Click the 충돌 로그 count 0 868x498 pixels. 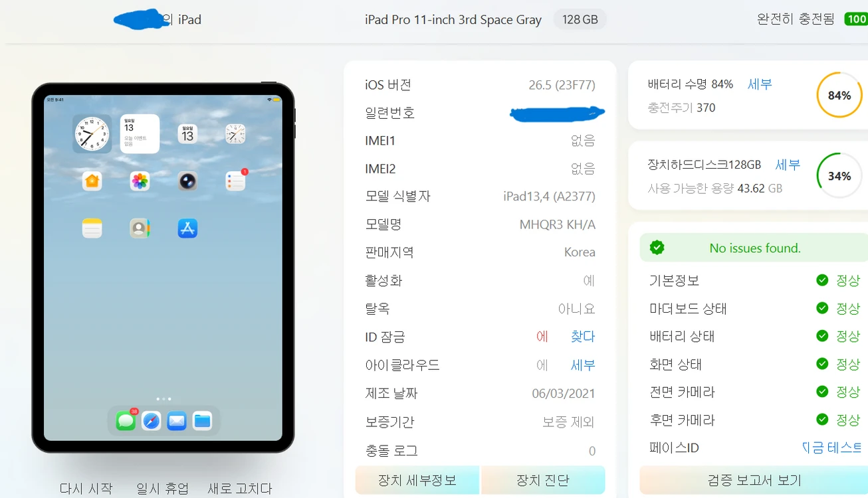click(x=592, y=451)
